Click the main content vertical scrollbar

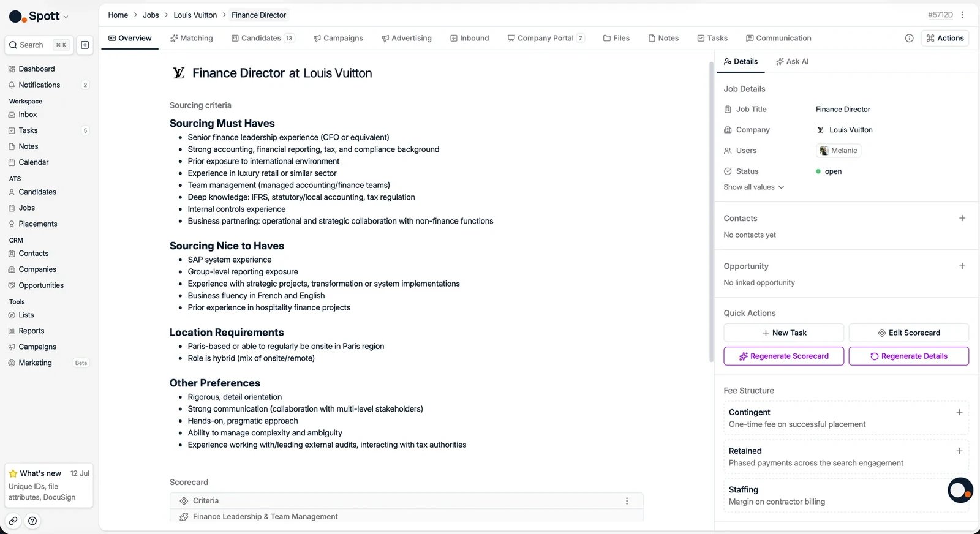click(711, 212)
